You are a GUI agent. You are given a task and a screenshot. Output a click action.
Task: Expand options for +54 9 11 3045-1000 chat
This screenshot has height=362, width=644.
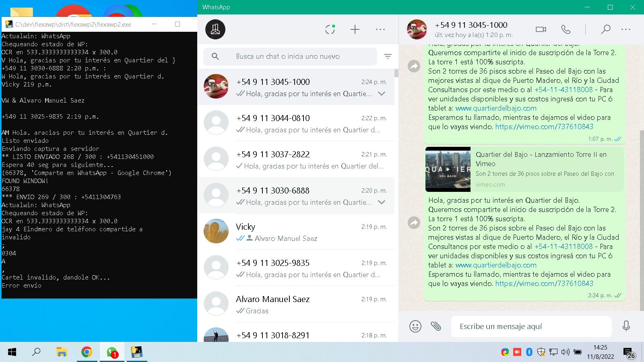382,94
